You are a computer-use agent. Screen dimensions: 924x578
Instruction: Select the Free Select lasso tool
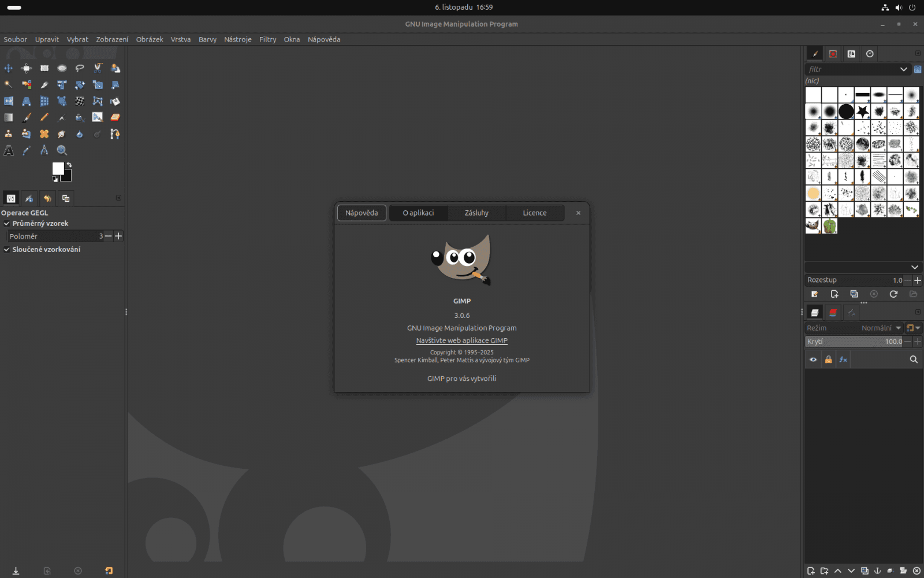(80, 68)
